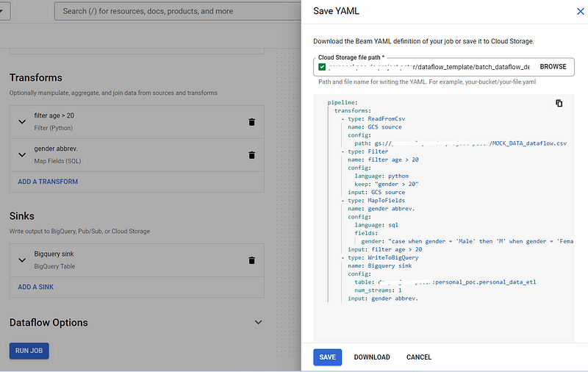The height and width of the screenshot is (372, 588).
Task: Browse for a Cloud Storage location
Action: coord(553,67)
